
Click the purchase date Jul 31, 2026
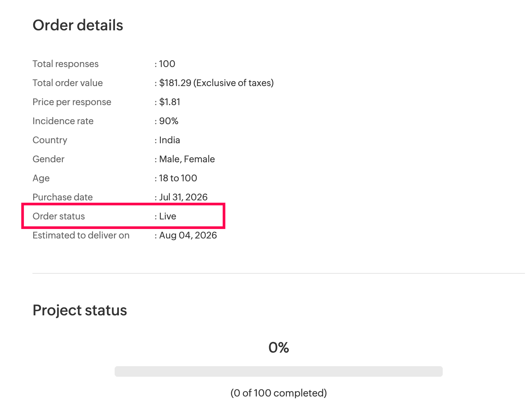pyautogui.click(x=183, y=197)
